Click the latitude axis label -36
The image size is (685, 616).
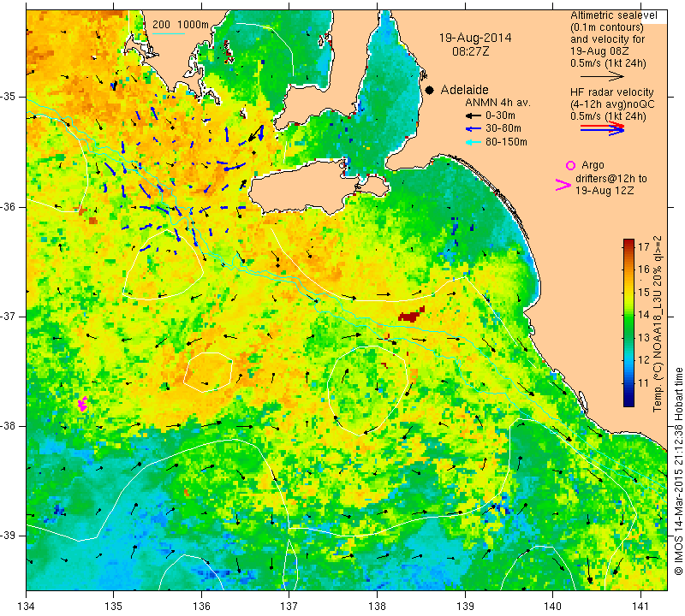(8, 206)
